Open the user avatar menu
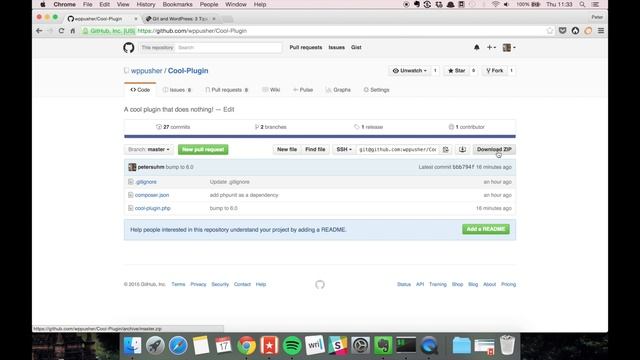 [x=509, y=47]
